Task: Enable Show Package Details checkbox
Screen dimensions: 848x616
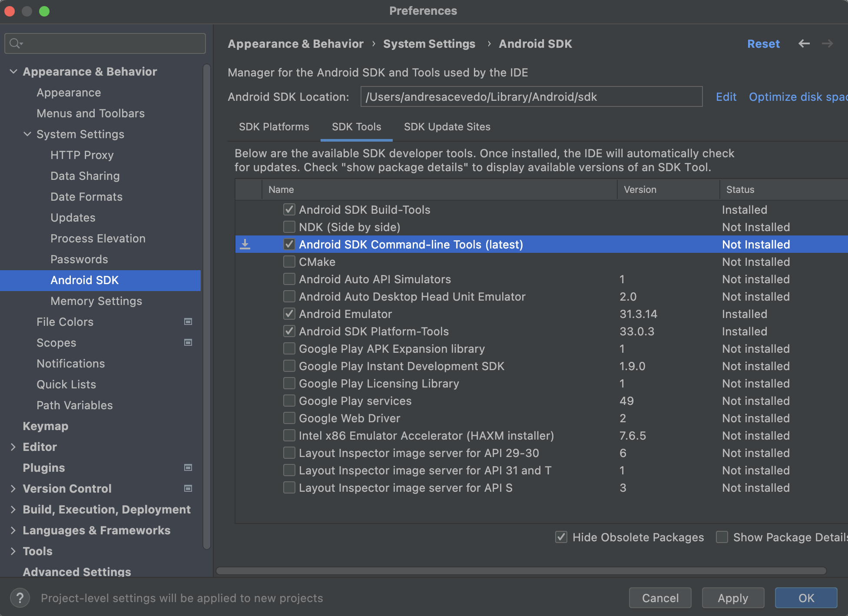Action: 722,537
